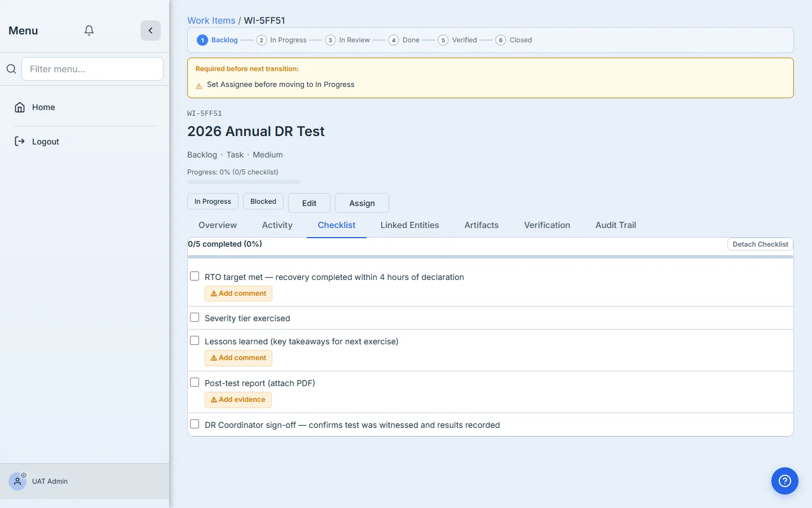Viewport: 812px width, 508px height.
Task: Open the Linked Entities tab
Action: [x=410, y=225]
